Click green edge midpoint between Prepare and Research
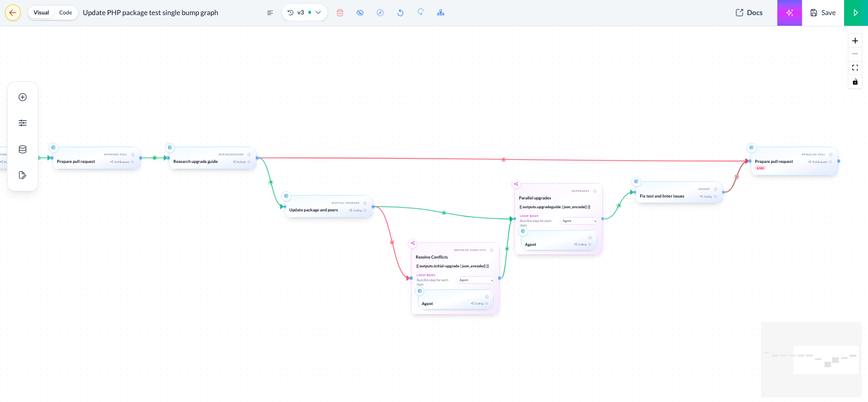 pos(154,158)
